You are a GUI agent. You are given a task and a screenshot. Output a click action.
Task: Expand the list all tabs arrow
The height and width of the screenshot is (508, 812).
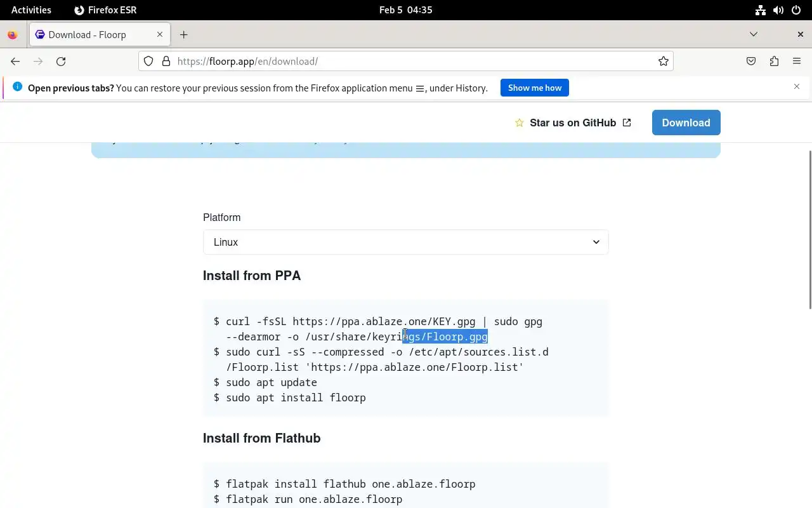pyautogui.click(x=754, y=34)
